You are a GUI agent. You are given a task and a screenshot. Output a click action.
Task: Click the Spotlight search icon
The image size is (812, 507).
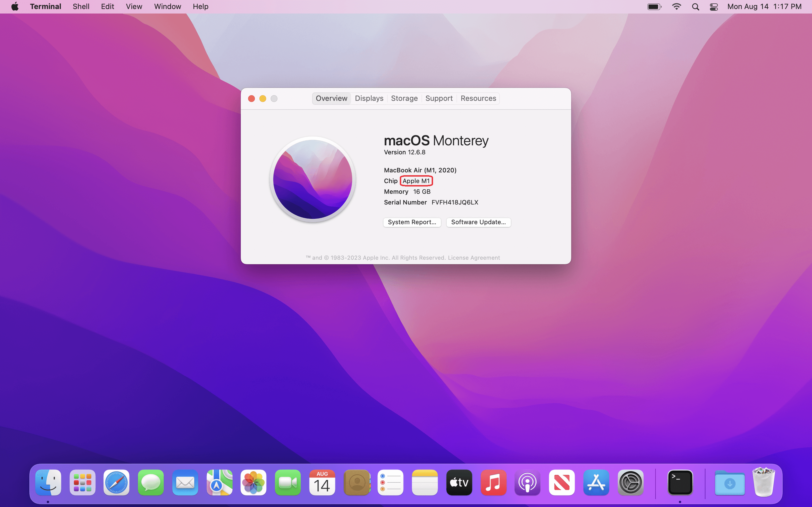[695, 7]
